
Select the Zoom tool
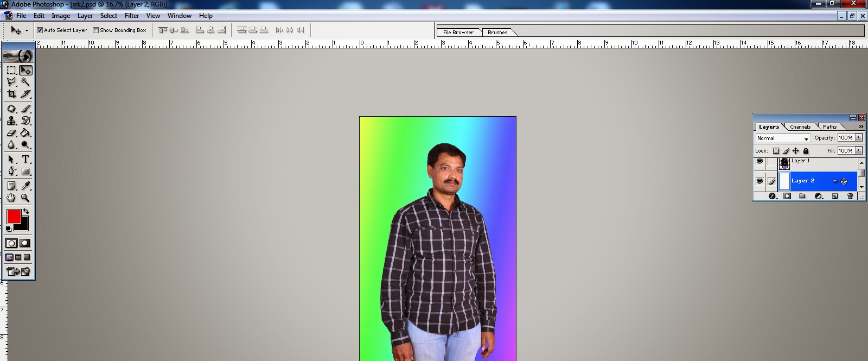pyautogui.click(x=25, y=198)
